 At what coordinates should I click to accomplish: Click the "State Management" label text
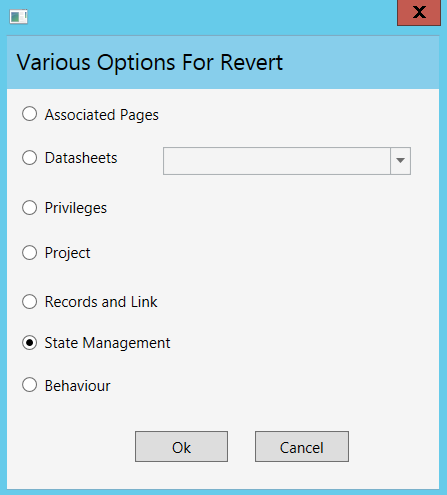[107, 343]
